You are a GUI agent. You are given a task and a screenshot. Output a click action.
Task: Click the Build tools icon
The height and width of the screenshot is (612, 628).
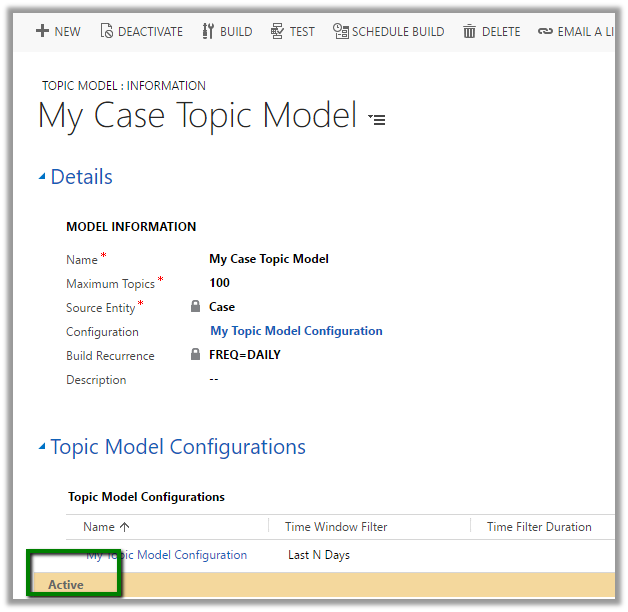pos(208,31)
